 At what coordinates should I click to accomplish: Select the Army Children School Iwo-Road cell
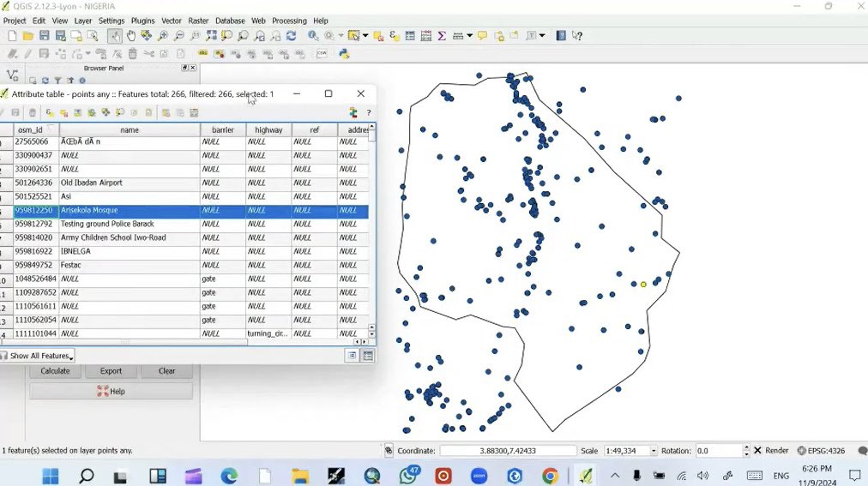pos(129,237)
